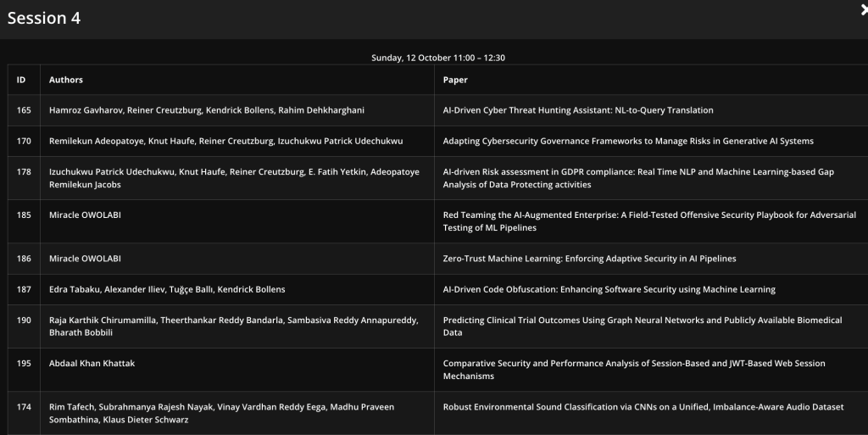
Task: Click the Paper column header
Action: coord(455,80)
